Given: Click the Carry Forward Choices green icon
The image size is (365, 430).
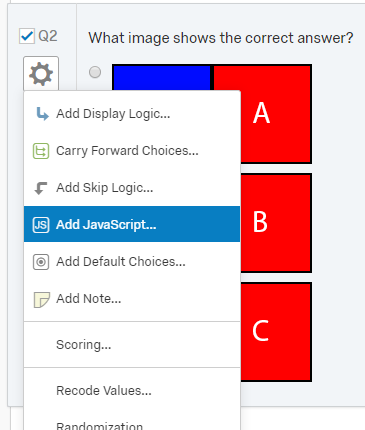Looking at the screenshot, I should (x=41, y=151).
